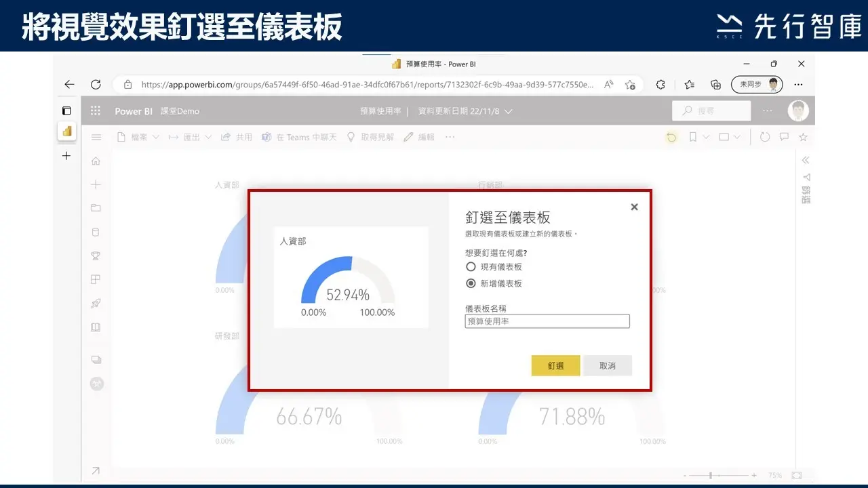Click 共用 share option
The width and height of the screenshot is (868, 488).
click(237, 137)
